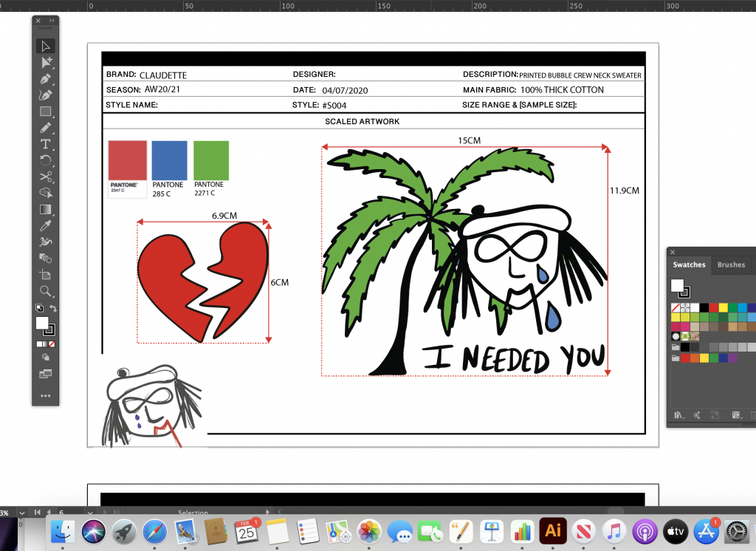The height and width of the screenshot is (551, 756).
Task: Choose the purple swatch in Brights group
Action: [733, 358]
